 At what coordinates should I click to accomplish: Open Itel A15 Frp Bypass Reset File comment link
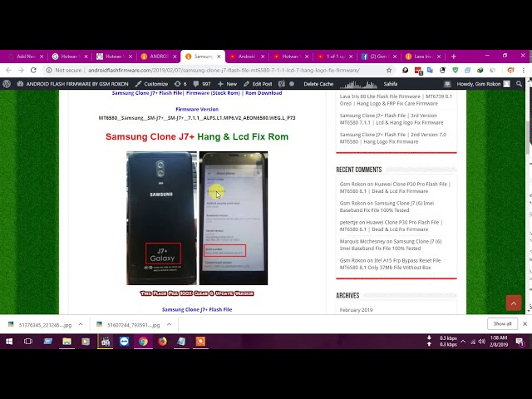pos(390,264)
